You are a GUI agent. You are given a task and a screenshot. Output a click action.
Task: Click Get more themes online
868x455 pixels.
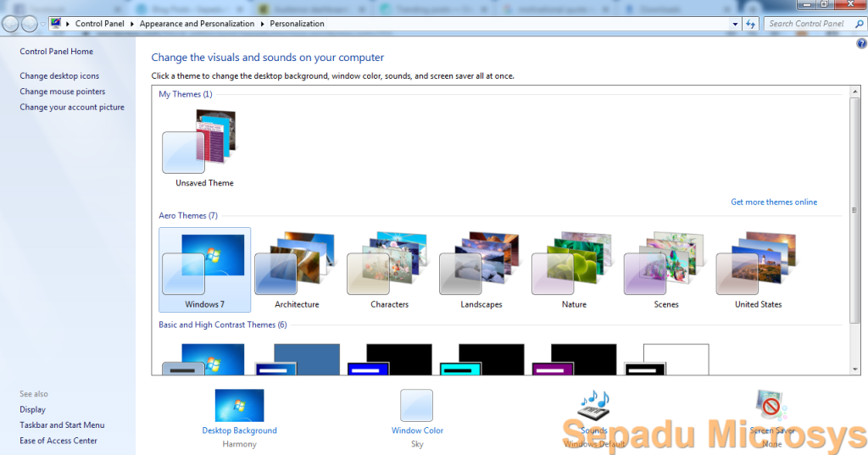pyautogui.click(x=774, y=202)
